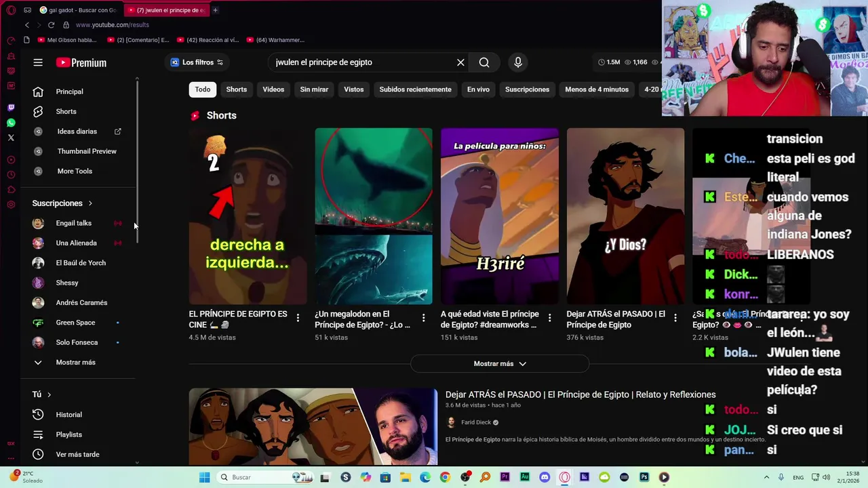Open More Tools in sidebar
The width and height of the screenshot is (868, 488).
click(75, 171)
